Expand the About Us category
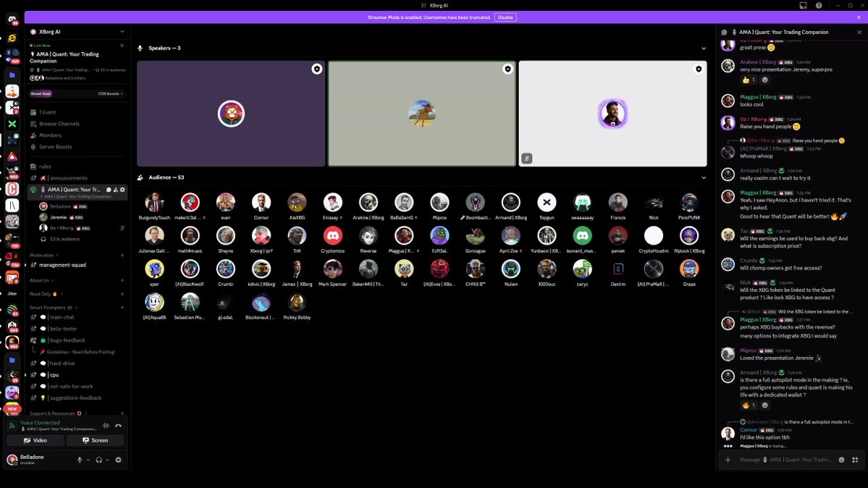Screen dimensions: 868x488 (41, 280)
